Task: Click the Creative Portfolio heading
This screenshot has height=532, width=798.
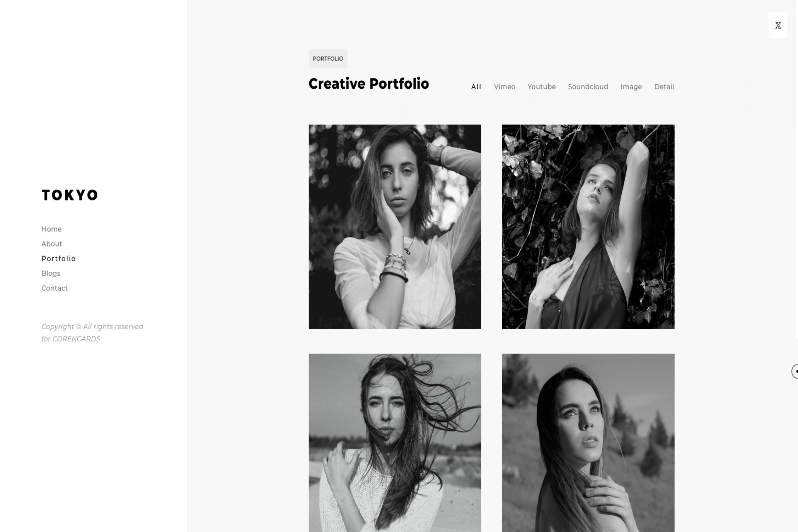Action: click(x=369, y=84)
